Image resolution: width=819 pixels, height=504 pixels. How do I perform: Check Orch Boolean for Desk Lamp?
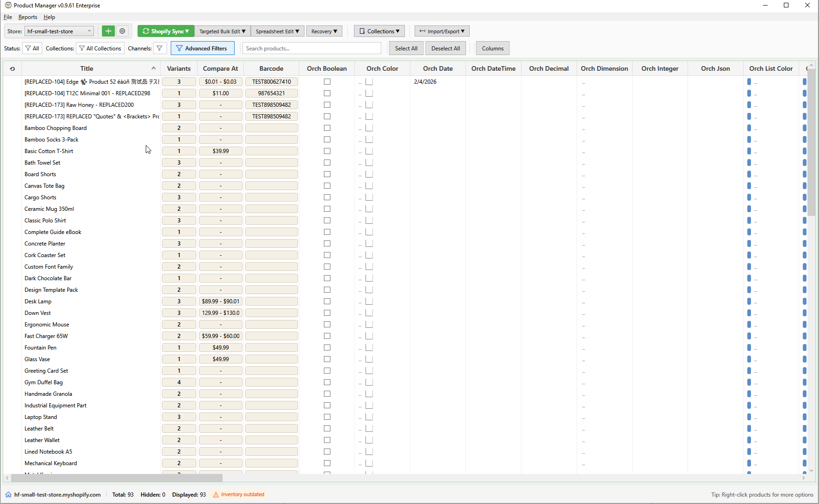(x=327, y=301)
